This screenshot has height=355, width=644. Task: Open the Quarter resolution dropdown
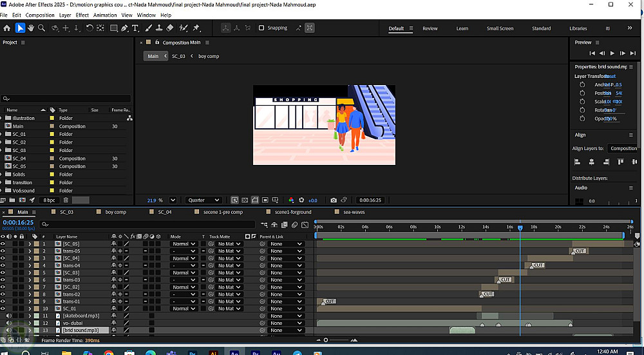(204, 200)
